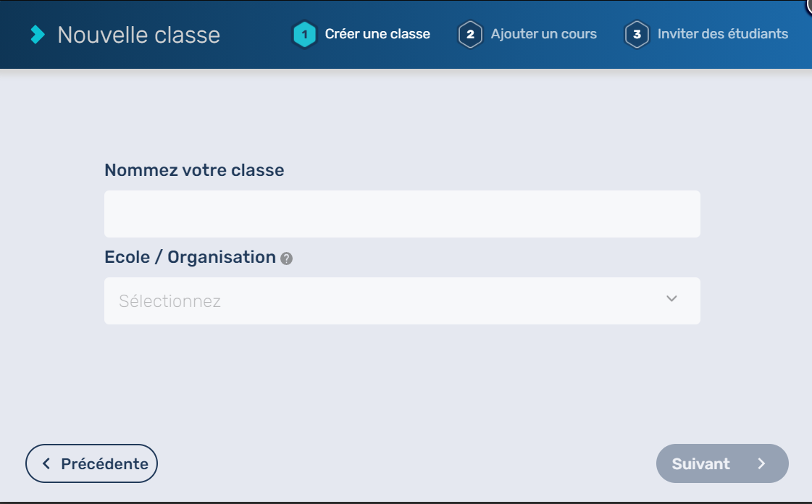
Task: Click the left chevron in Précédente
Action: 46,463
